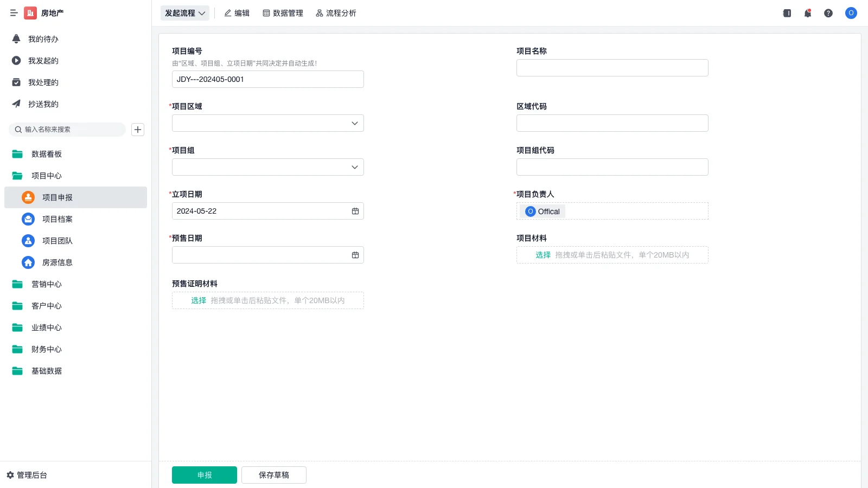Expand the 客户中心 folder

[x=75, y=306]
